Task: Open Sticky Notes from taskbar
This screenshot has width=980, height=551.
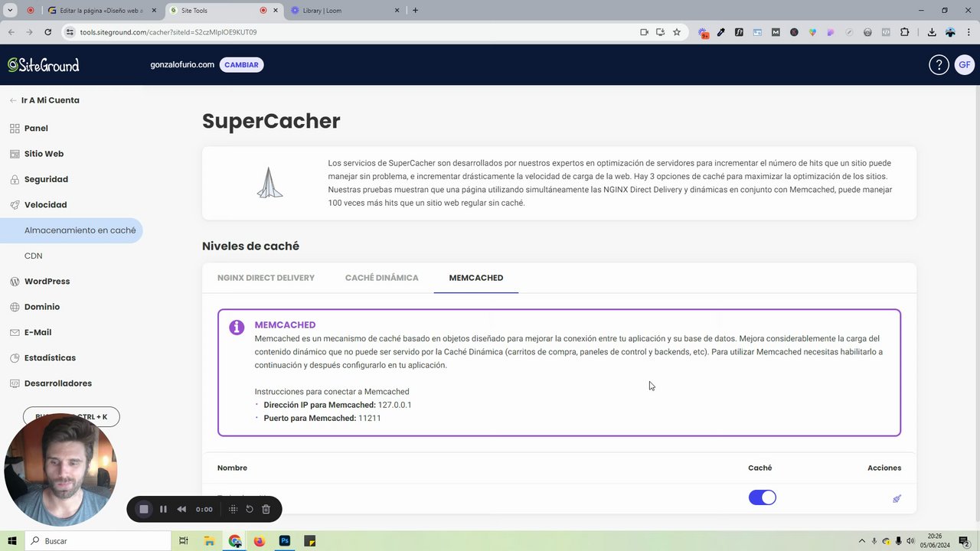Action: point(310,541)
